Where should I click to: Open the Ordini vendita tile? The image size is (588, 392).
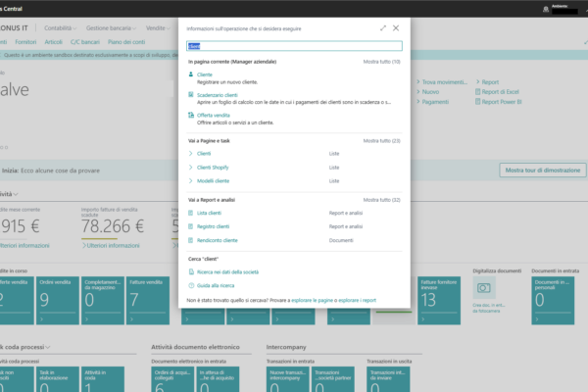(x=58, y=301)
